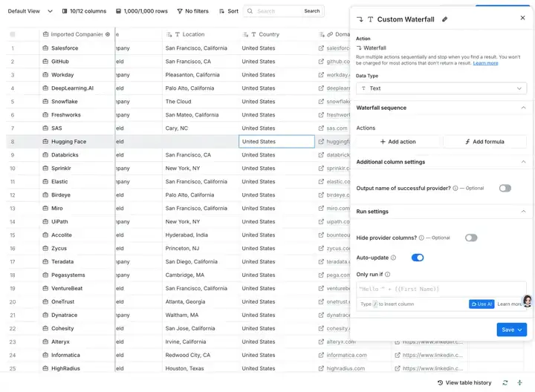Open the 1,000/1,000 rows selector
The width and height of the screenshot is (535, 392).
(x=142, y=11)
